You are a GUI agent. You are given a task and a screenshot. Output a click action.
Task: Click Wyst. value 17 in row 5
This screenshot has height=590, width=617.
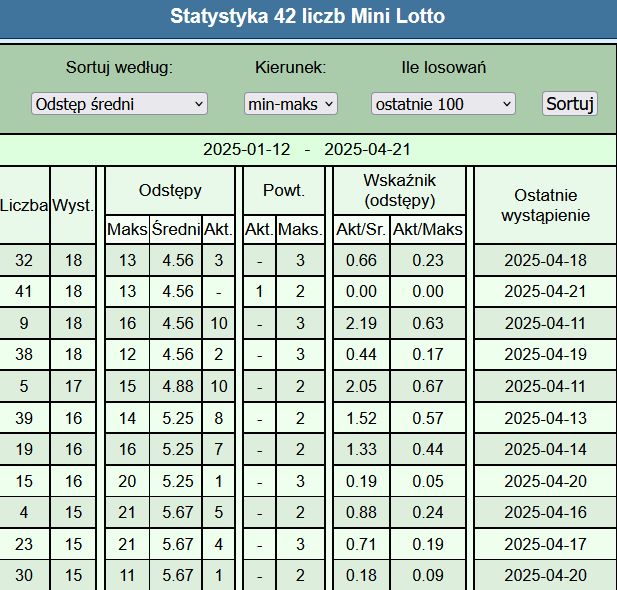point(74,387)
